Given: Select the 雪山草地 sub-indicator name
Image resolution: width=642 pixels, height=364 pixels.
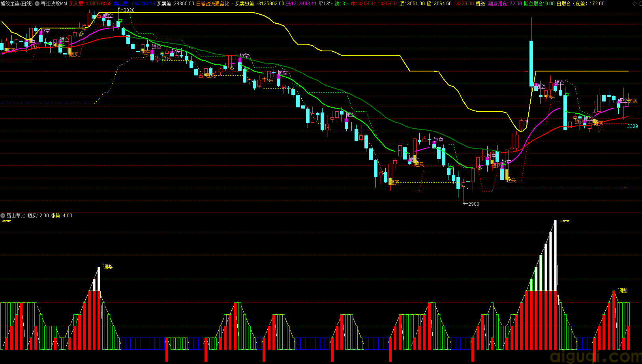Looking at the screenshot, I should pyautogui.click(x=16, y=216).
